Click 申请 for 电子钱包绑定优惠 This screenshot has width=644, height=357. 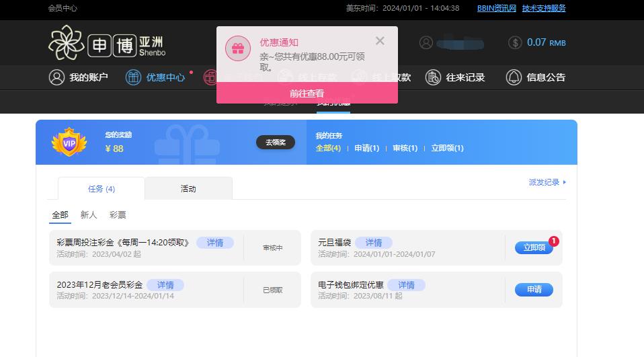point(534,290)
